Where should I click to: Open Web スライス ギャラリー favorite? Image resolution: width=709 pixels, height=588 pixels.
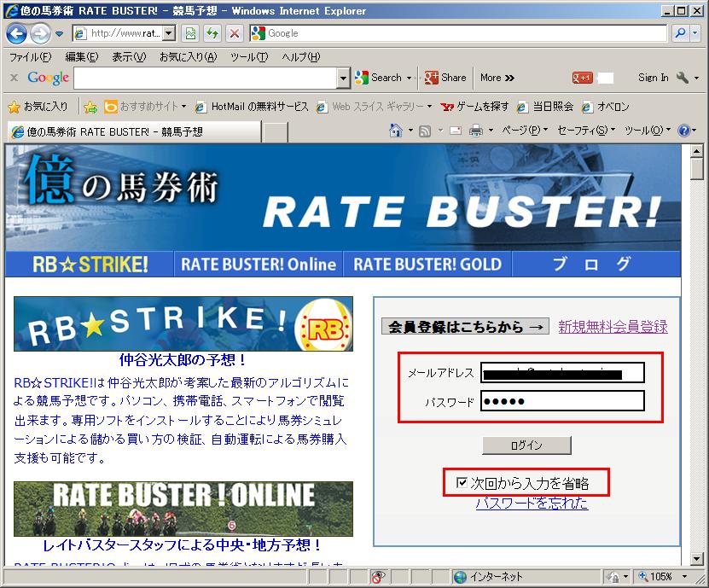point(374,107)
